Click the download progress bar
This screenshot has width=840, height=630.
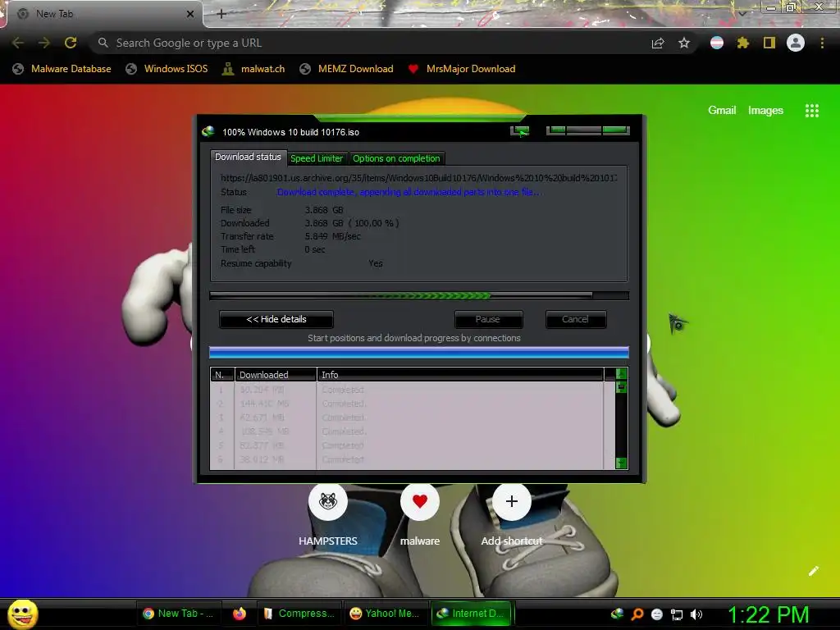pos(419,295)
